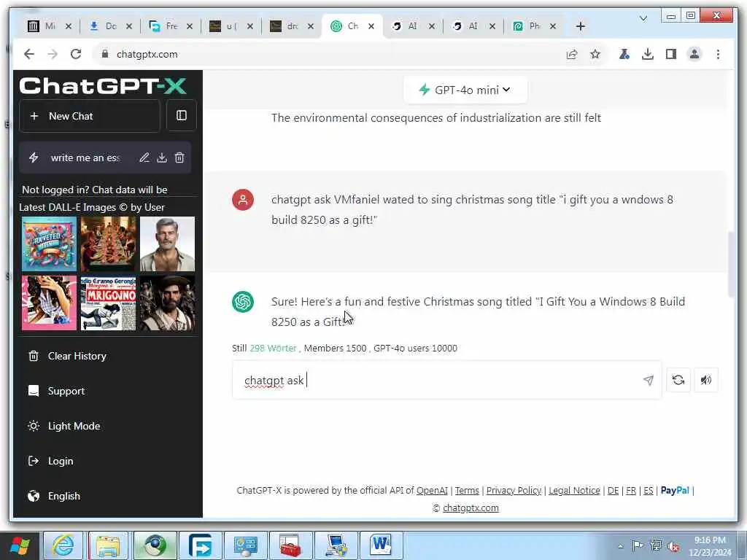Open the 'write me an ess' conversation

85,157
